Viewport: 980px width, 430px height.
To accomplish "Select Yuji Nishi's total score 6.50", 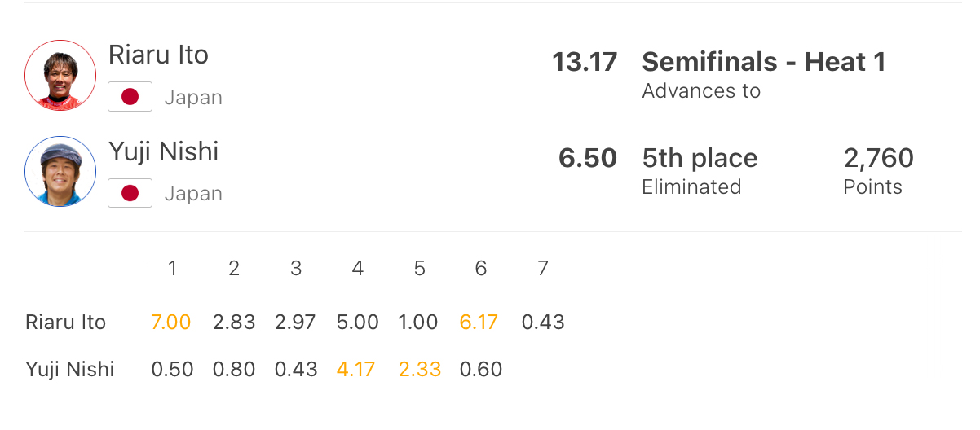I will (587, 158).
